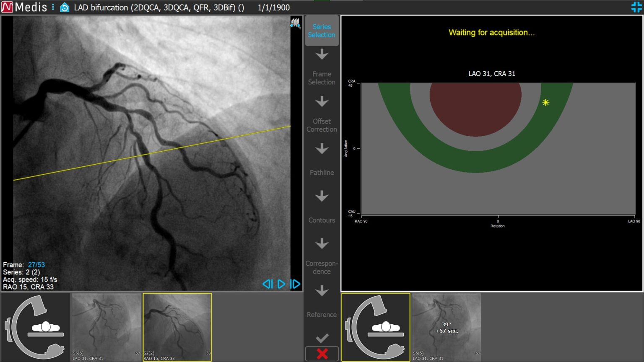
Task: Confirm with the gray checkmark button
Action: (322, 338)
